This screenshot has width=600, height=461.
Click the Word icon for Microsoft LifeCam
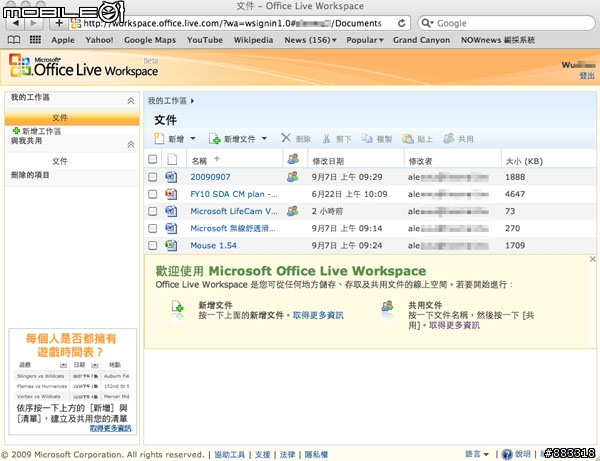coord(171,211)
